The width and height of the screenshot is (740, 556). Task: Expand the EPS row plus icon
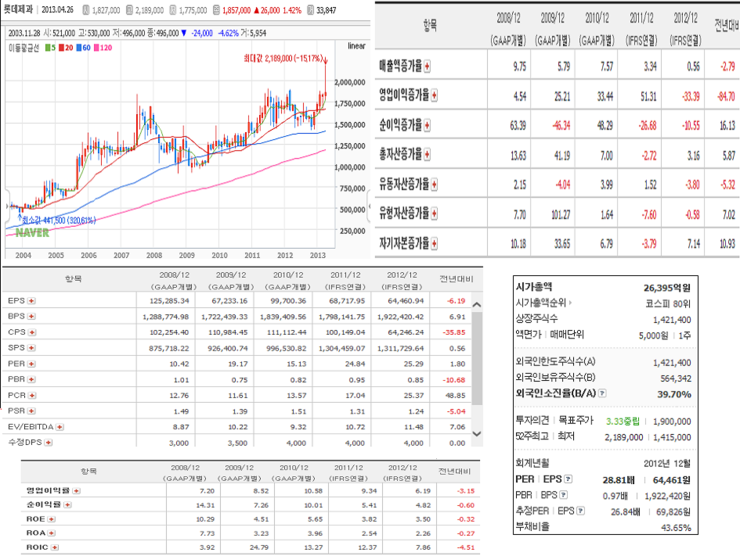pyautogui.click(x=31, y=301)
